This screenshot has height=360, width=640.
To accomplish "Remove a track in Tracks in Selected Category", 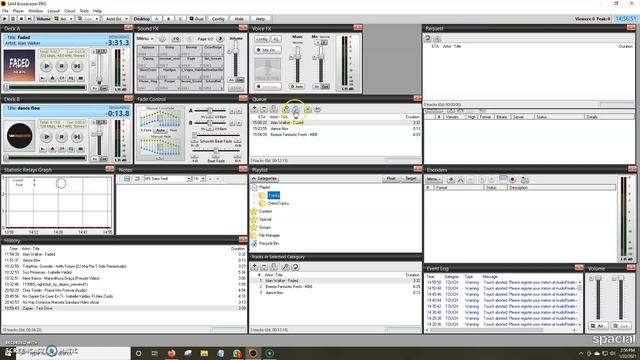I will pos(264,267).
